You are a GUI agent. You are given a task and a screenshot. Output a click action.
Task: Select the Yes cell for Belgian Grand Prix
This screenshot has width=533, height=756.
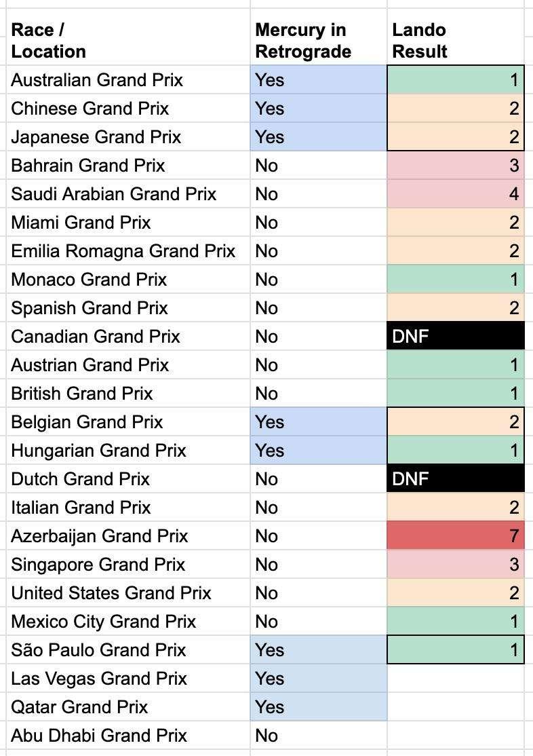click(318, 422)
